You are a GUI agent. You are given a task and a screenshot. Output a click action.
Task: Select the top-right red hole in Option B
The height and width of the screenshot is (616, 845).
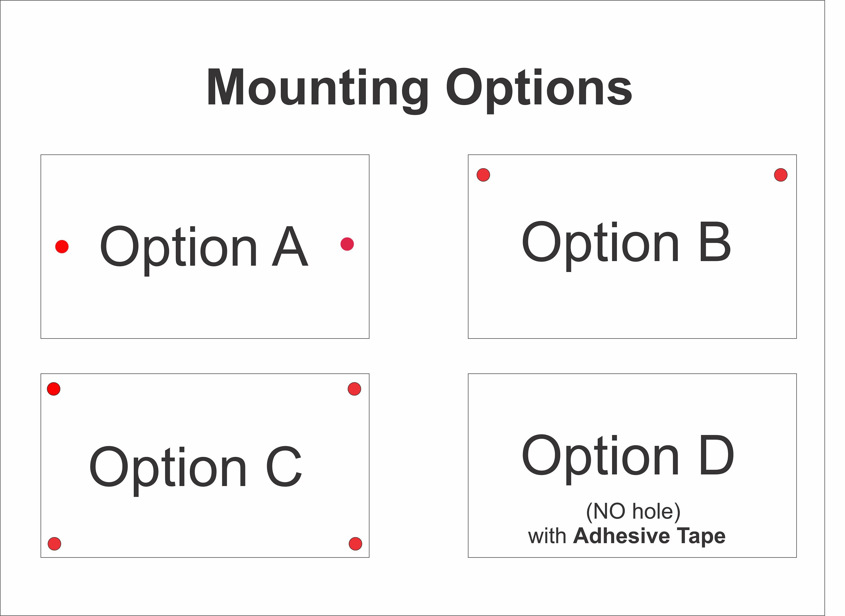point(780,175)
